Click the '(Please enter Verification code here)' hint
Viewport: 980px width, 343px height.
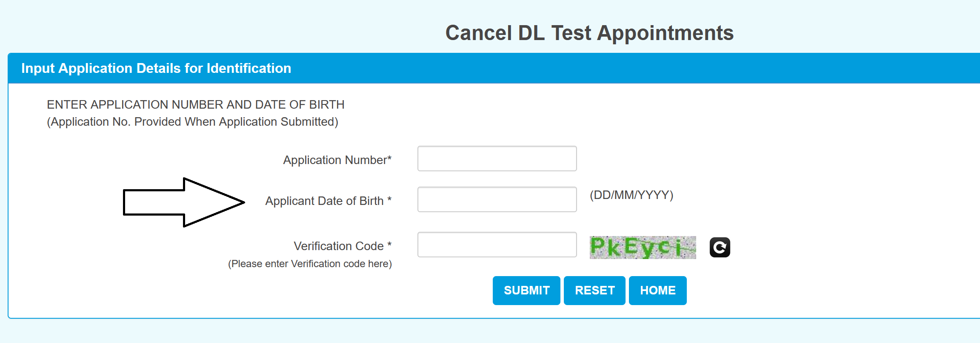[x=310, y=263]
